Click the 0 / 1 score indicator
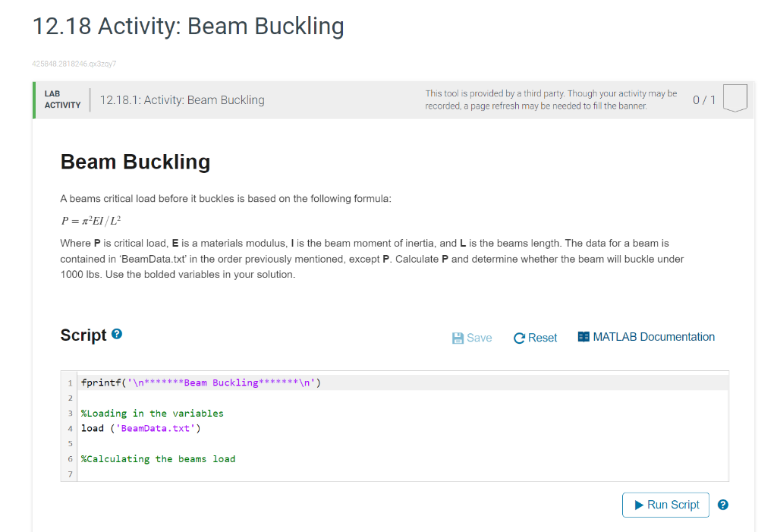Viewport: 777px width, 532px height. (x=704, y=100)
